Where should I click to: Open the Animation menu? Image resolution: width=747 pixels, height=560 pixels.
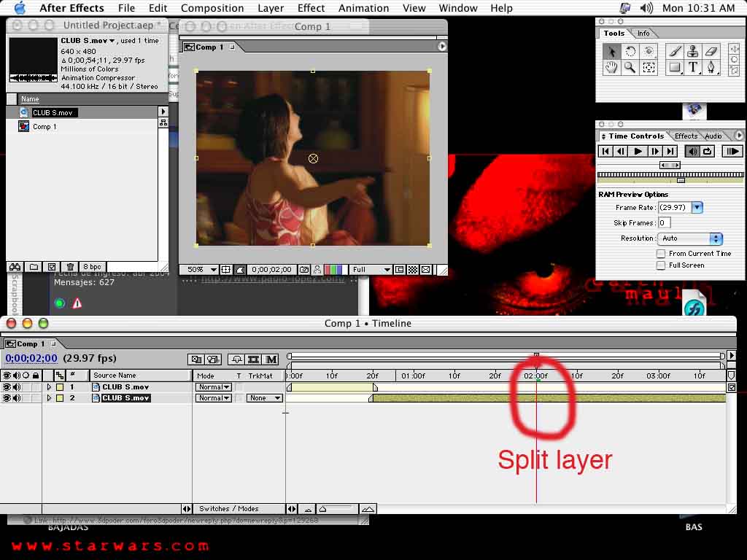coord(363,8)
